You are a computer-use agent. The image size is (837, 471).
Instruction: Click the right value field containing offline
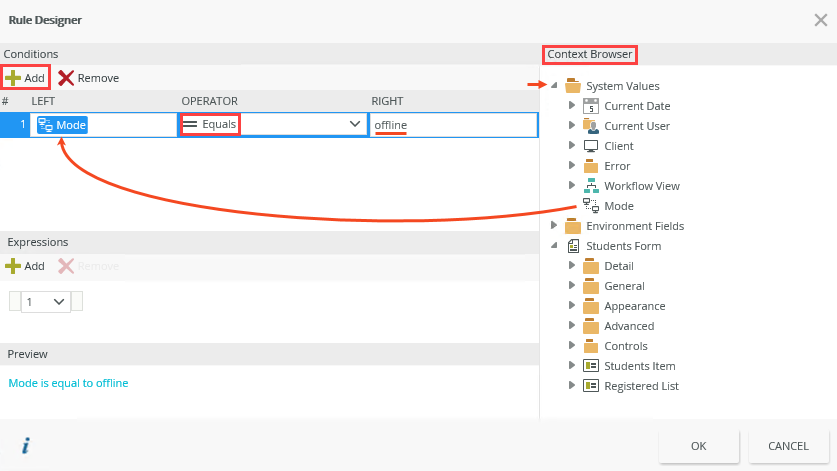click(452, 125)
